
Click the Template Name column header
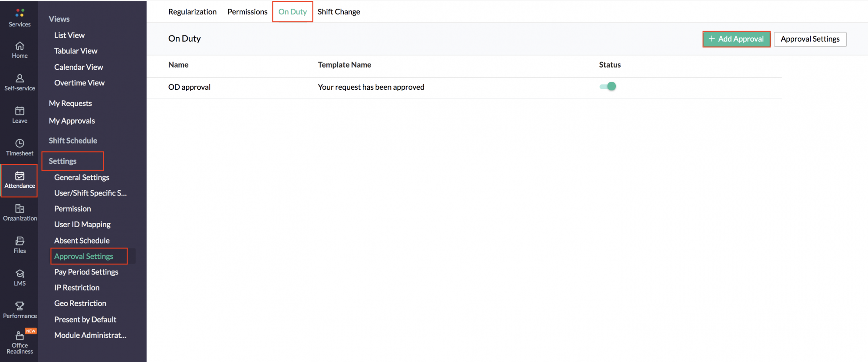(345, 65)
